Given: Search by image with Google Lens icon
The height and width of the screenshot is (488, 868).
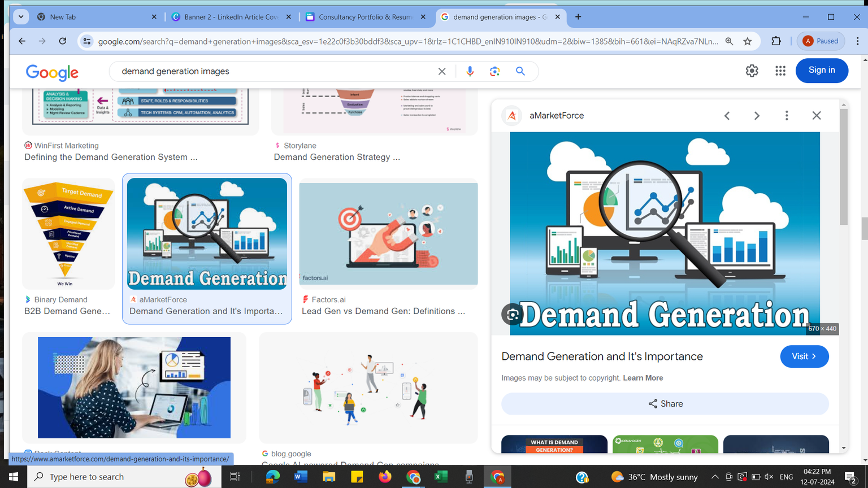Looking at the screenshot, I should point(495,71).
